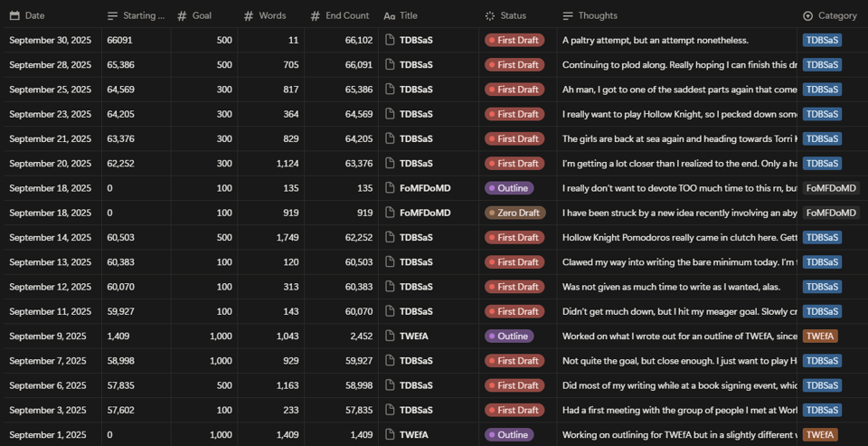Viewport: 868px width, 446px height.
Task: Change the September 9 Outline status tag
Action: click(508, 336)
